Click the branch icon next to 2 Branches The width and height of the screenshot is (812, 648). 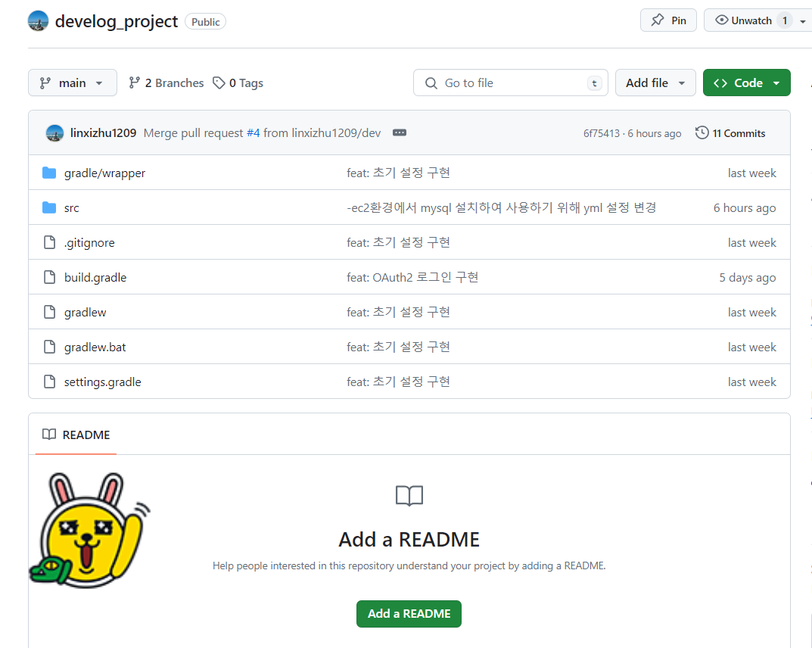point(134,83)
